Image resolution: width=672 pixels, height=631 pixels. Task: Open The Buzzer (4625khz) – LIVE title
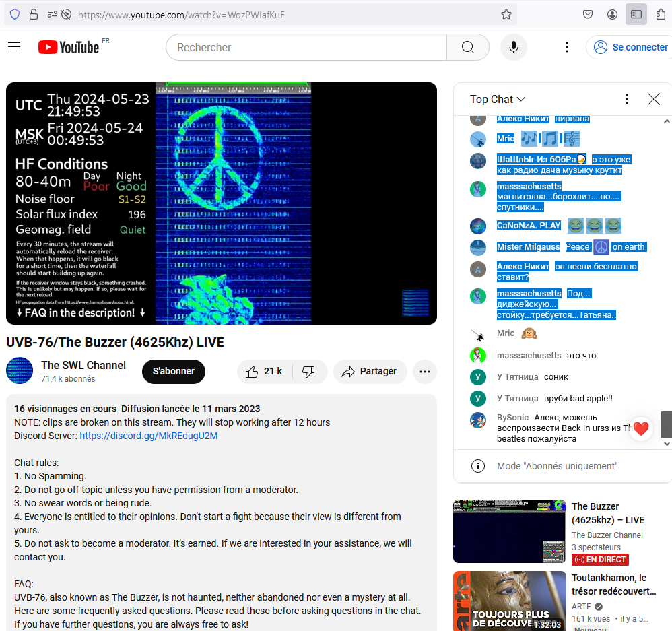click(608, 513)
